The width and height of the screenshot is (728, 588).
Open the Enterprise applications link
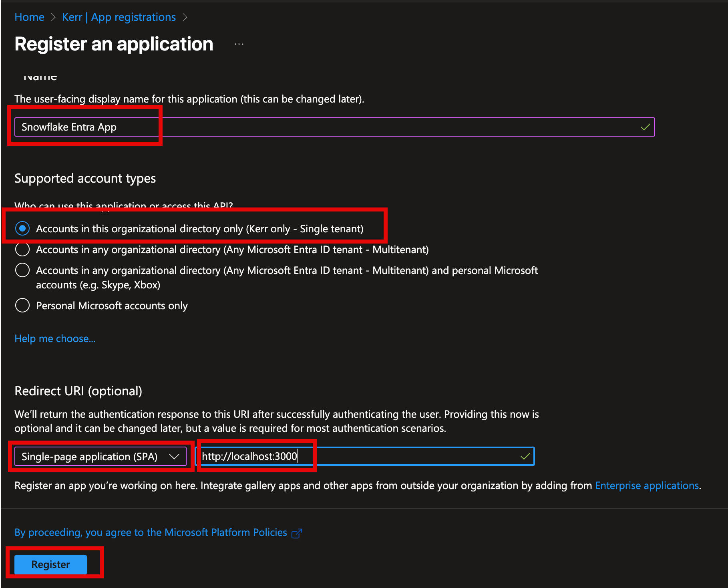coord(647,485)
